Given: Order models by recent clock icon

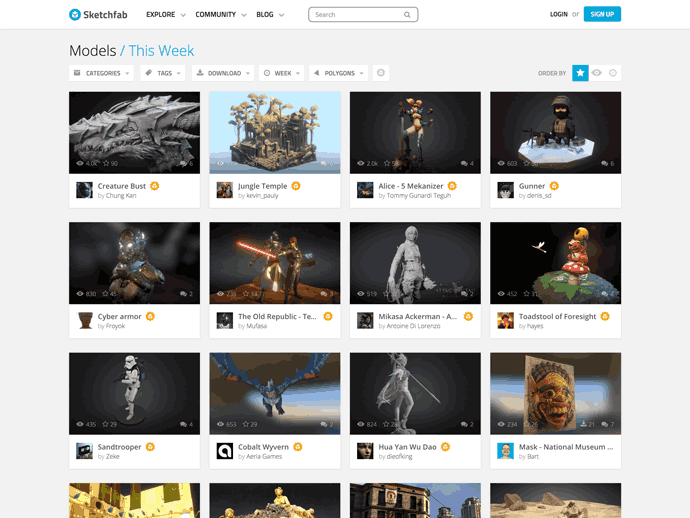Looking at the screenshot, I should click(613, 73).
